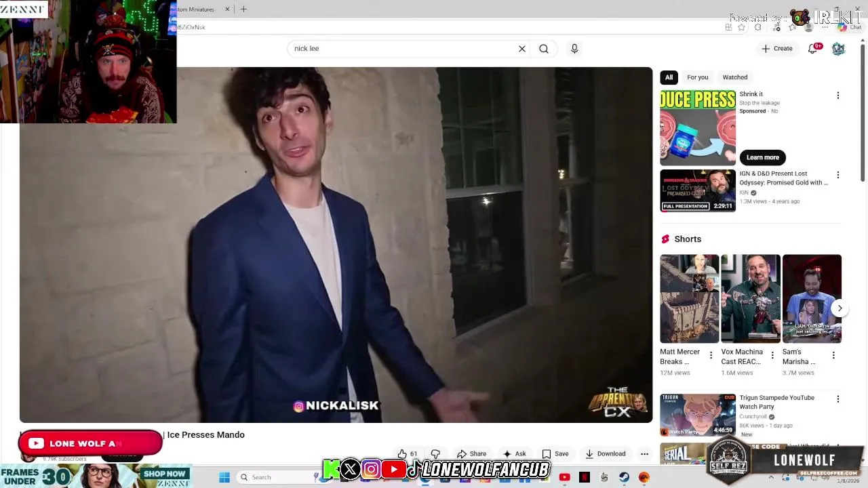The image size is (868, 488).
Task: Click the Create button
Action: 777,49
